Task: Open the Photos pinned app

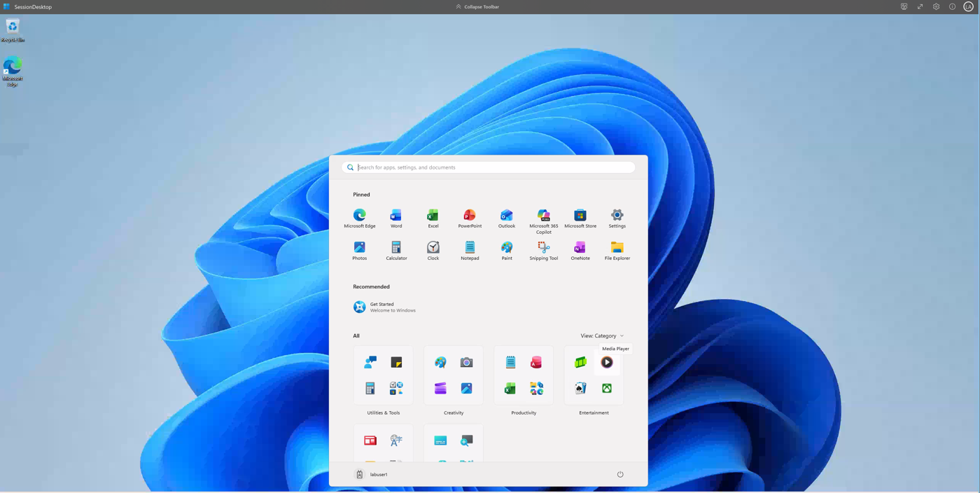Action: click(x=360, y=251)
